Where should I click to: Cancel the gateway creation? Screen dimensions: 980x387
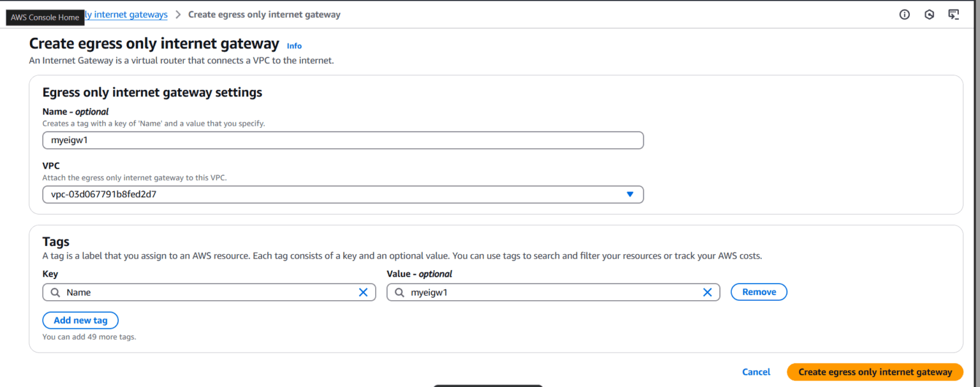coord(756,372)
